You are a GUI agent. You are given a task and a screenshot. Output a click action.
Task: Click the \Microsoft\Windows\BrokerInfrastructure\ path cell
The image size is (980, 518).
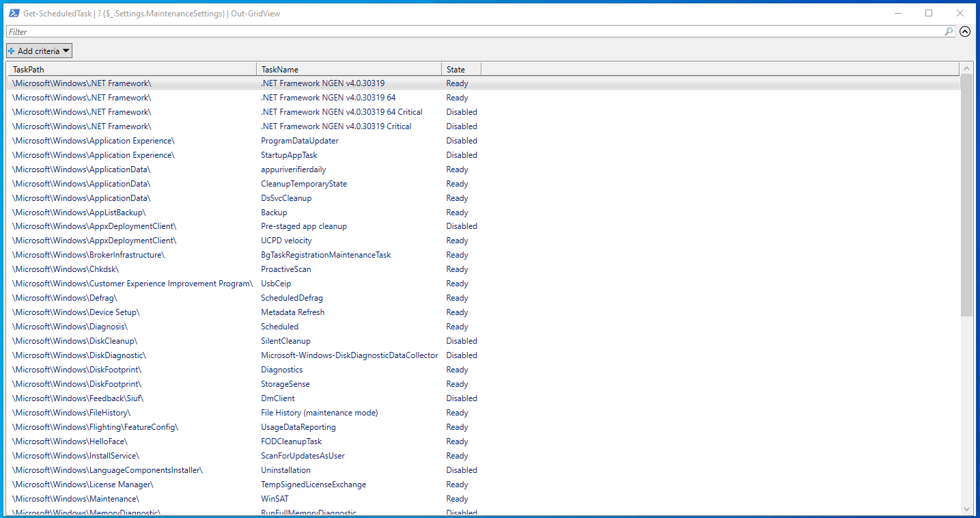pyautogui.click(x=88, y=255)
